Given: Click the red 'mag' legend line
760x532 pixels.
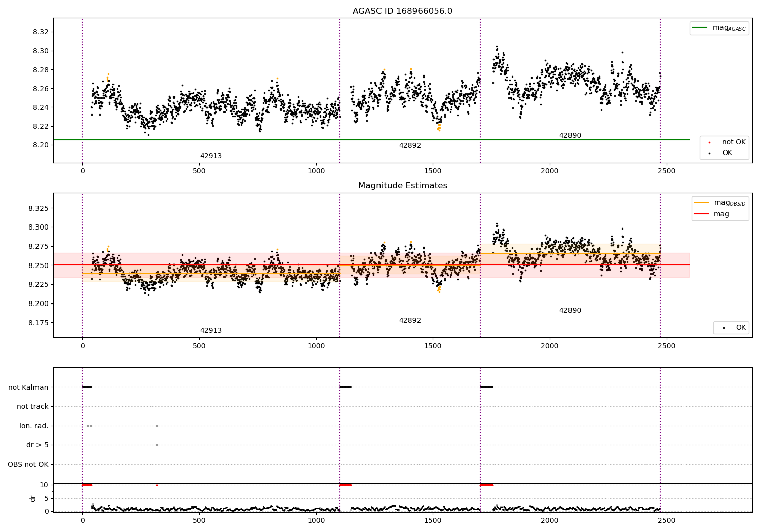Looking at the screenshot, I should click(702, 214).
